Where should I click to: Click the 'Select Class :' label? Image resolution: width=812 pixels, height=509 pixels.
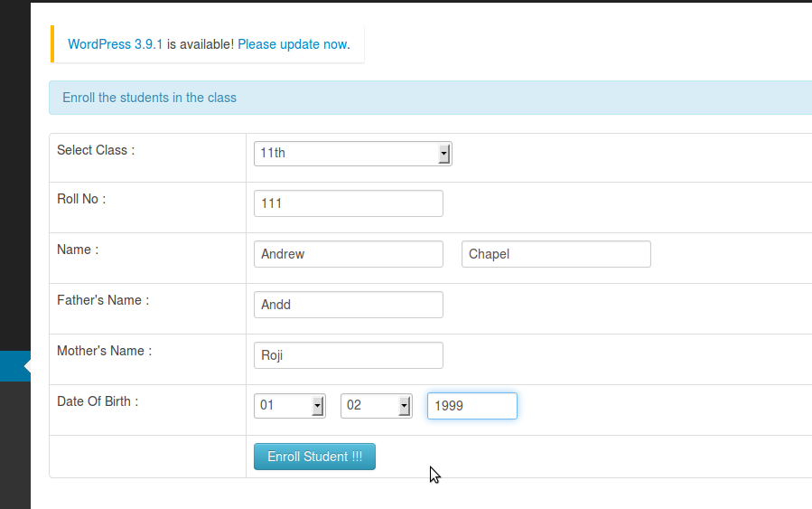click(x=96, y=150)
